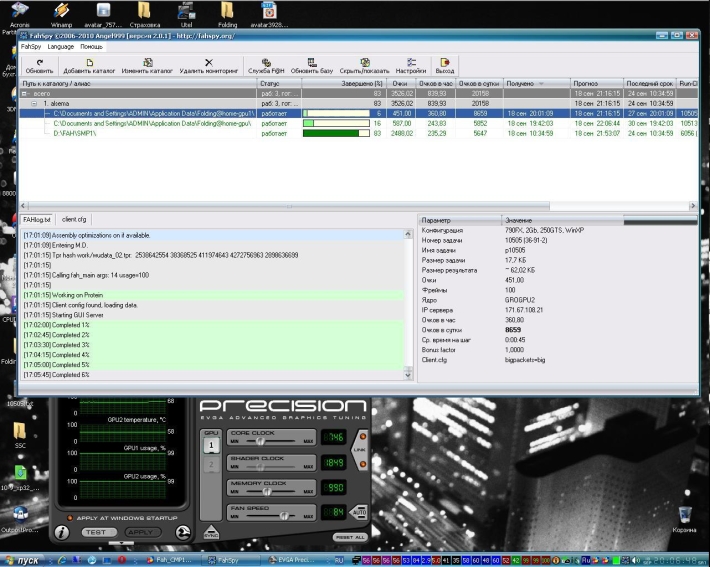Click log line 'Working on Protein'

(213, 295)
